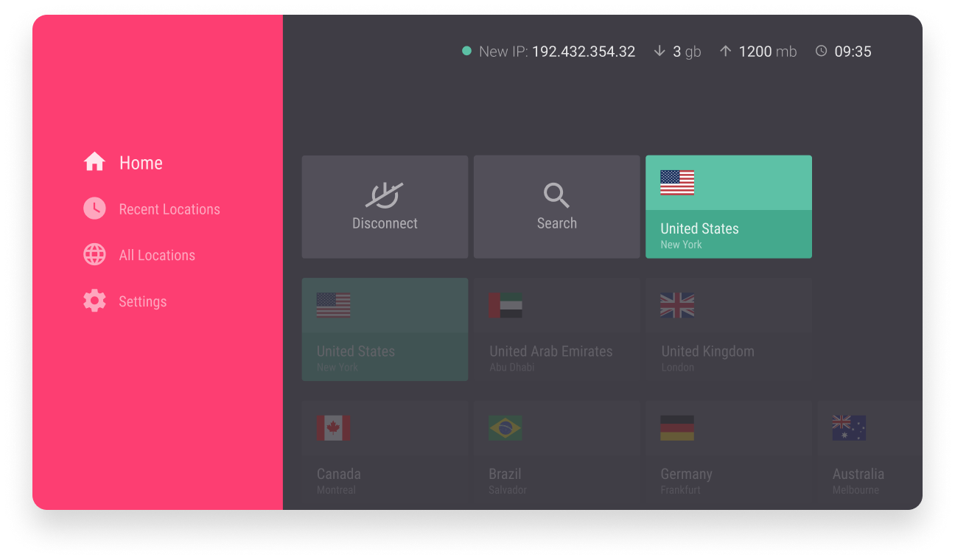Click the Canada flag
Viewport: 955px width, 560px height.
pyautogui.click(x=333, y=428)
